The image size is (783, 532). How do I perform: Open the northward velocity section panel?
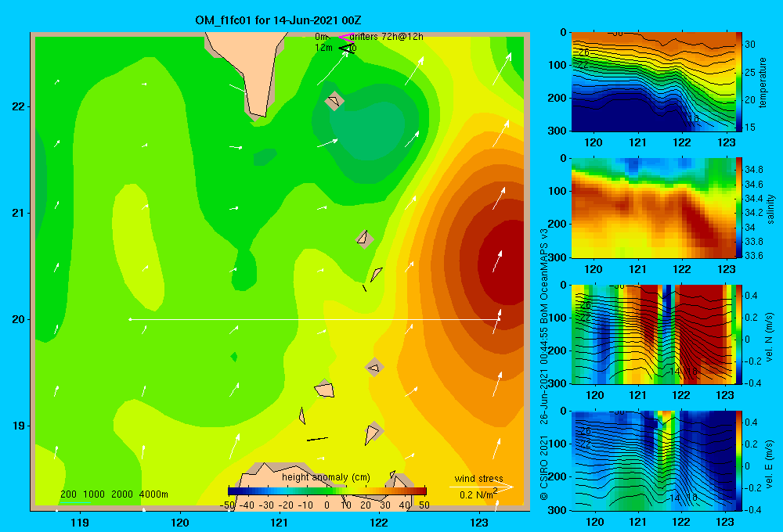coord(653,334)
